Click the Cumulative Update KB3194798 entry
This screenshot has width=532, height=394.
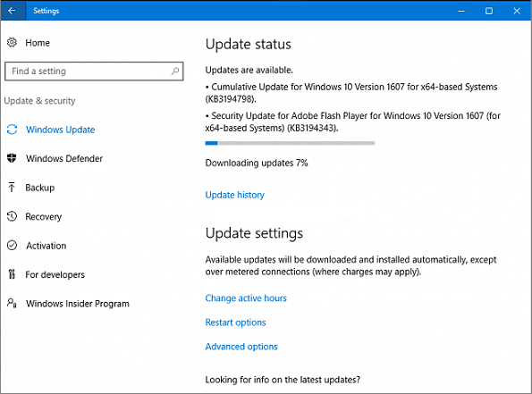pyautogui.click(x=351, y=93)
